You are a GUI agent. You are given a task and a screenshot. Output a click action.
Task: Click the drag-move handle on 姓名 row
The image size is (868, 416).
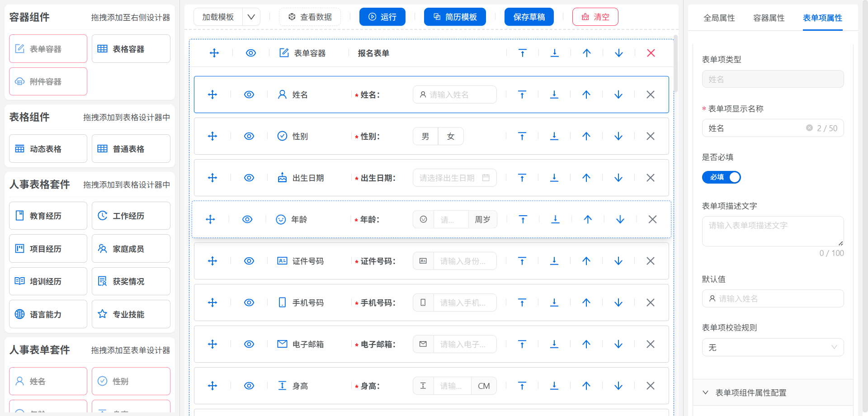pyautogui.click(x=212, y=95)
